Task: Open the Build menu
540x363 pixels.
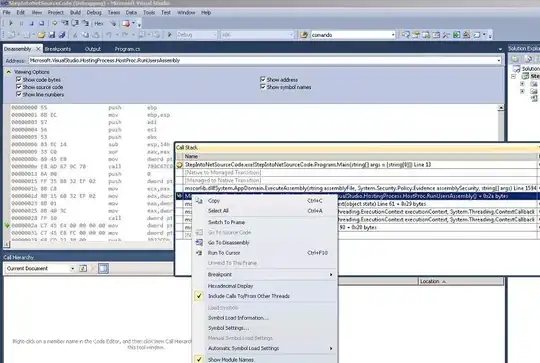Action: [x=75, y=12]
